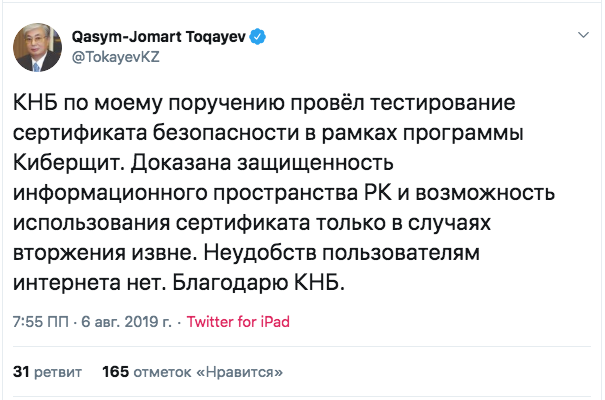Click the @TokayevKZ handle
The height and width of the screenshot is (400, 605).
(x=114, y=57)
